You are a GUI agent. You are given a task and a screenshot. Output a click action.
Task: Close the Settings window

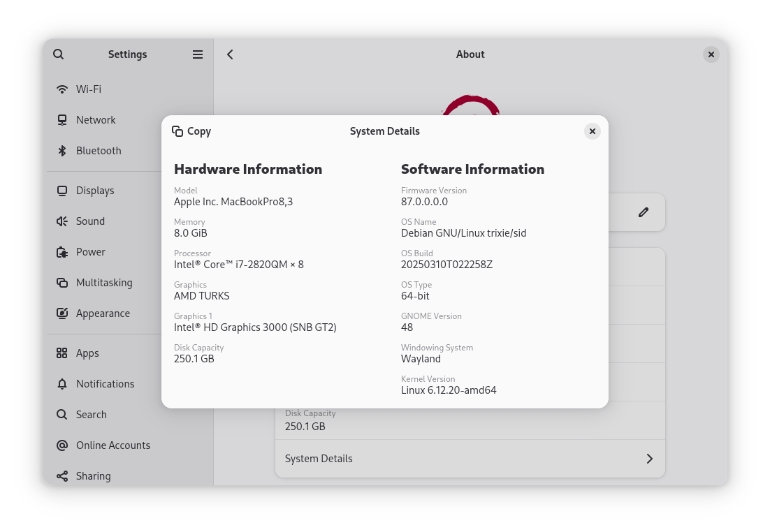coord(711,54)
